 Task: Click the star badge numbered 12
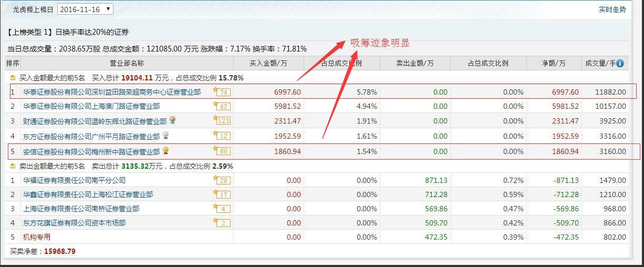point(222,136)
